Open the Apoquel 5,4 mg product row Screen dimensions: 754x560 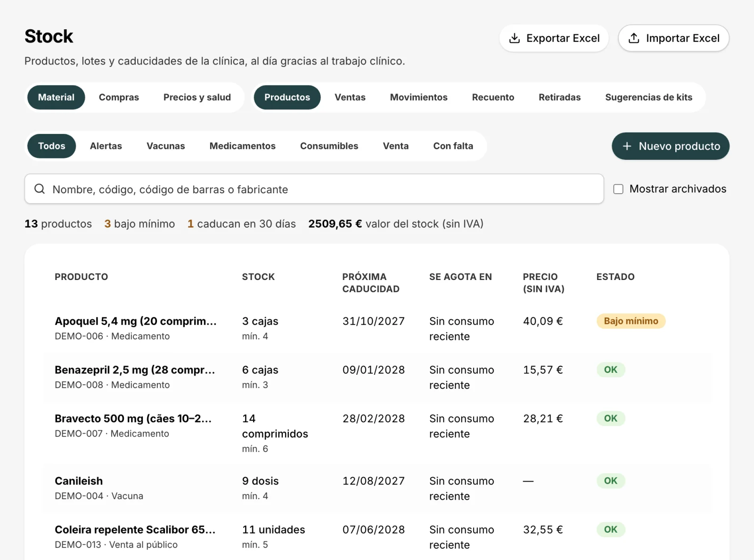point(377,329)
